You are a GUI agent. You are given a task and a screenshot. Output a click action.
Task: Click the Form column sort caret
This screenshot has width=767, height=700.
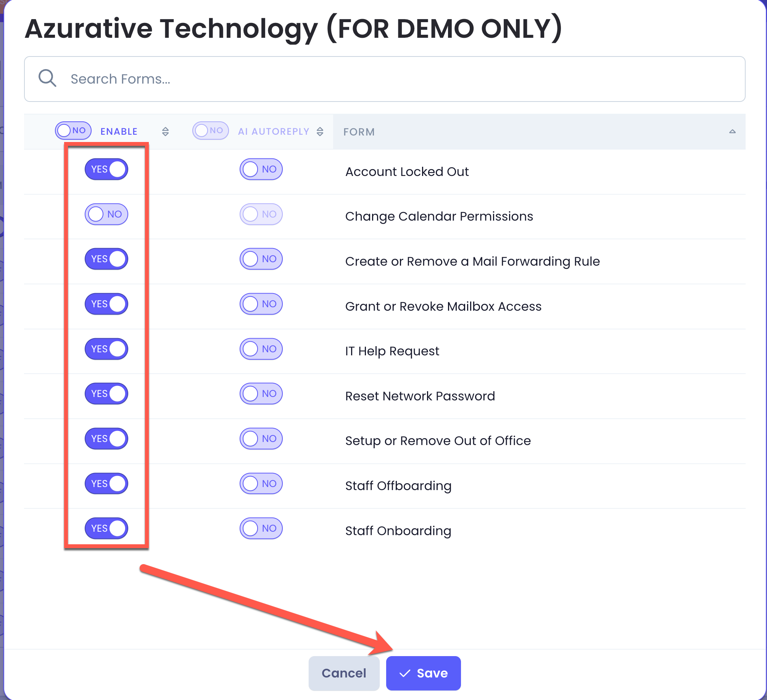pos(732,131)
